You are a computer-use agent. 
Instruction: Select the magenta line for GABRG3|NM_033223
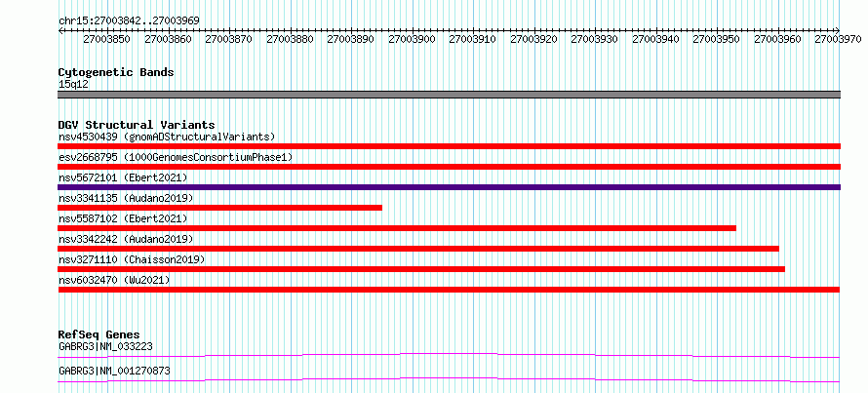[449, 355]
